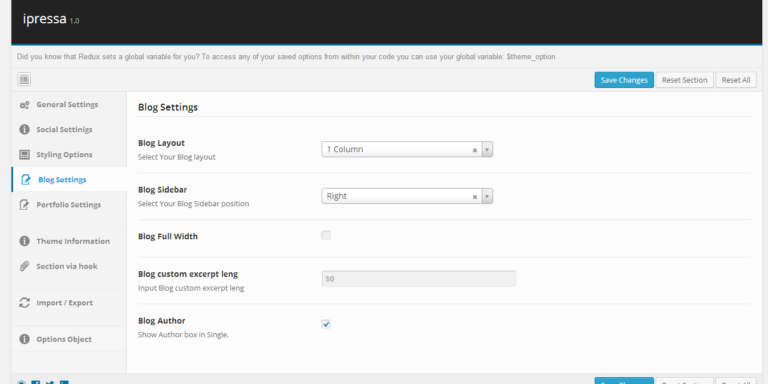
Task: Clear the 1 Column selection with x
Action: (x=475, y=150)
